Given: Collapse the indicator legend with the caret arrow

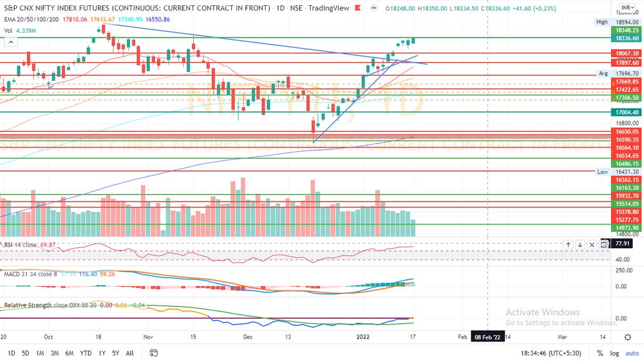Looking at the screenshot, I should pos(11,42).
